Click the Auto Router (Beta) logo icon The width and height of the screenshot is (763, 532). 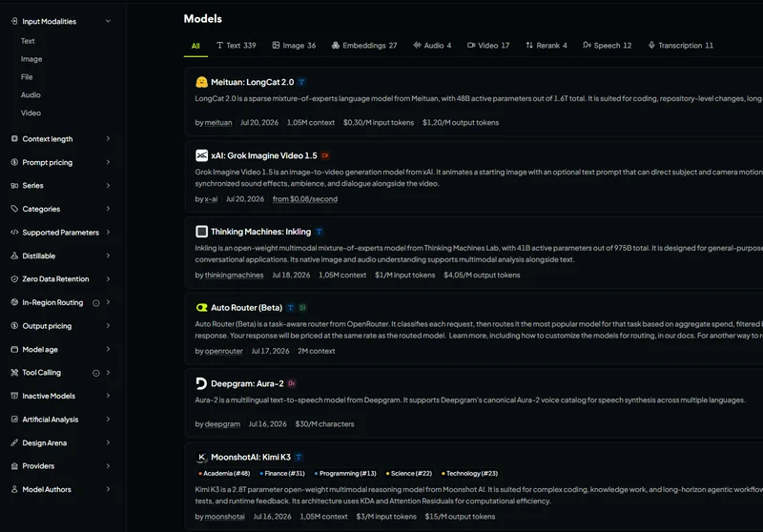click(201, 307)
